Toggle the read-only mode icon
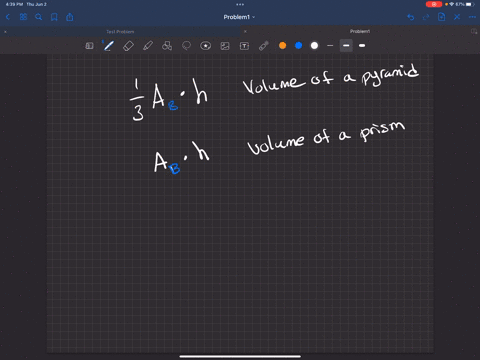Image resolution: width=480 pixels, height=360 pixels. [x=89, y=46]
